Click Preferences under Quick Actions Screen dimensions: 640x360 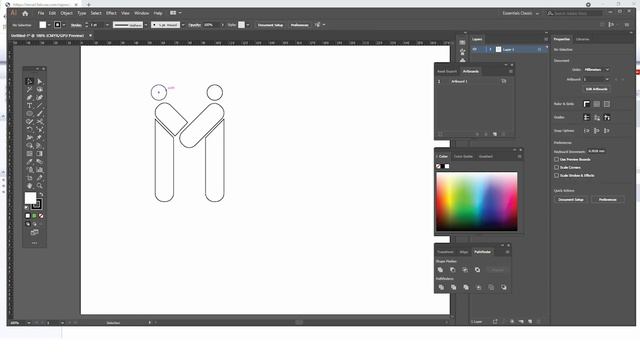(607, 200)
